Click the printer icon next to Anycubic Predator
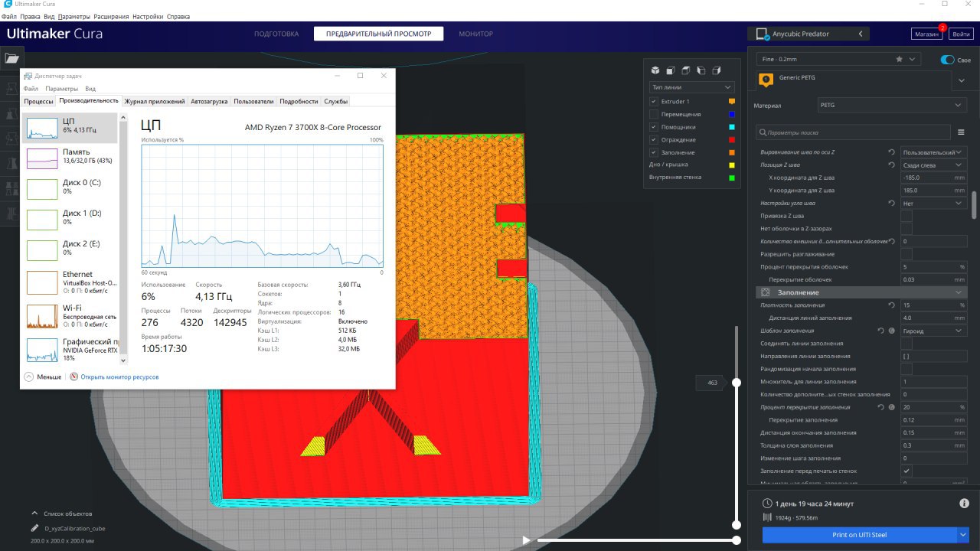The height and width of the screenshot is (551, 980). click(x=762, y=34)
